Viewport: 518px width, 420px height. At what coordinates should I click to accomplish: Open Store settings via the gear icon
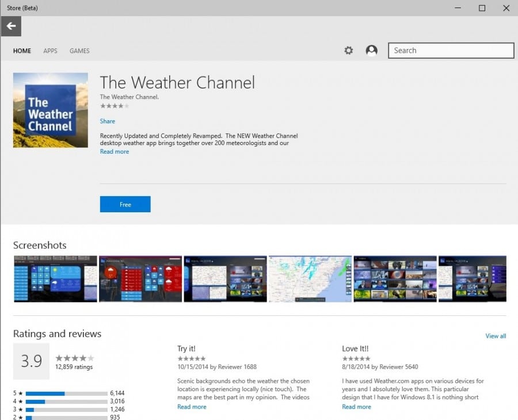(x=348, y=51)
